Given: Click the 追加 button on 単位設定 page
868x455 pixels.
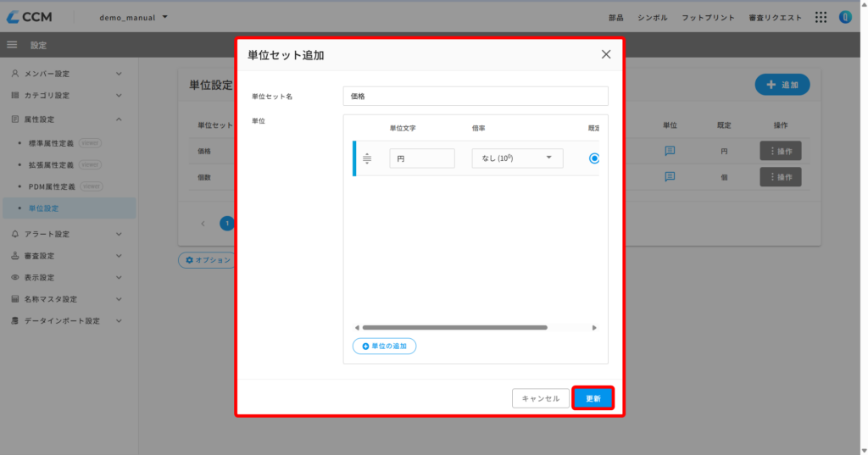Looking at the screenshot, I should 782,85.
